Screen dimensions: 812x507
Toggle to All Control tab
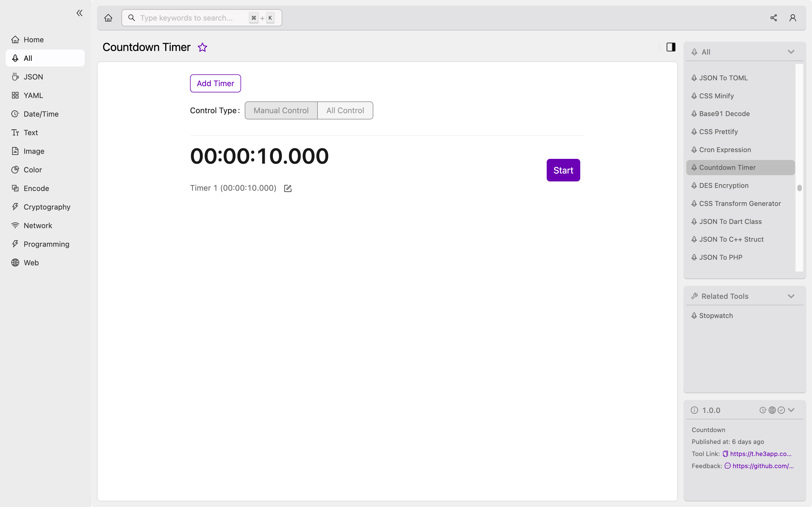[x=345, y=110]
